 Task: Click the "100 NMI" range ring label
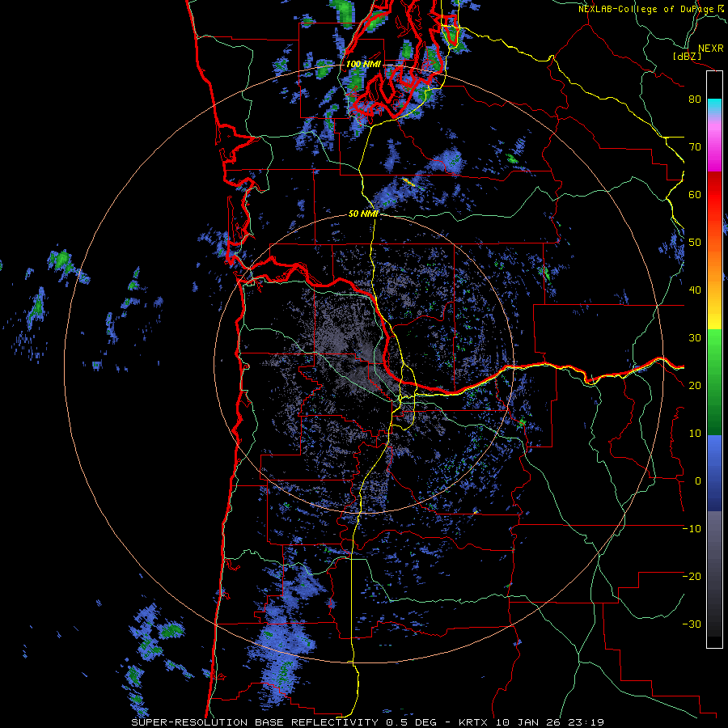click(362, 64)
